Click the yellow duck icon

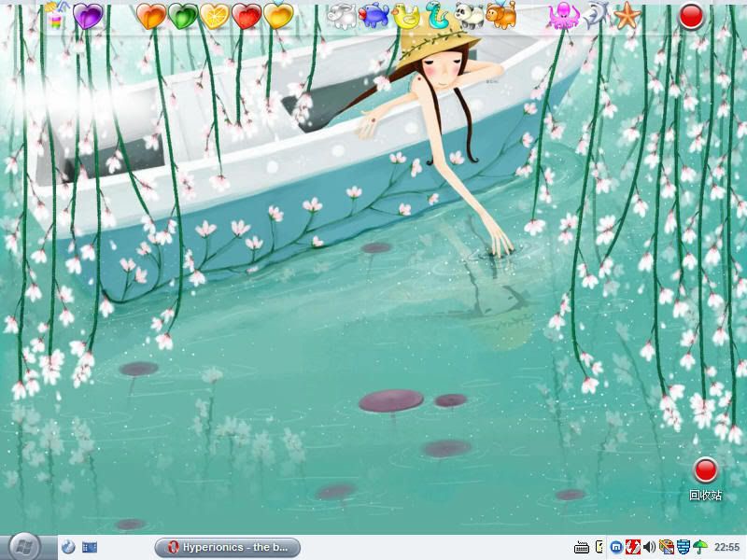click(405, 16)
